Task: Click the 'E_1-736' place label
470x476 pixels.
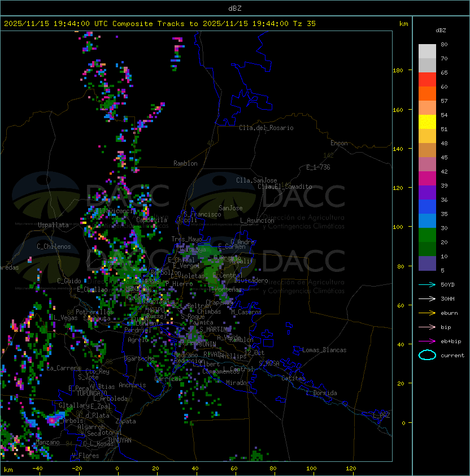Action: click(x=318, y=167)
